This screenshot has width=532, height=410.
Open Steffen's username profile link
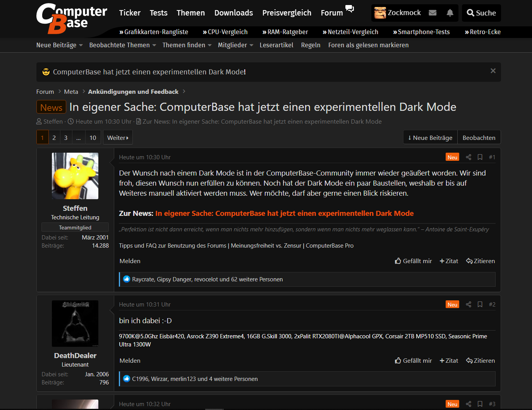pos(75,208)
